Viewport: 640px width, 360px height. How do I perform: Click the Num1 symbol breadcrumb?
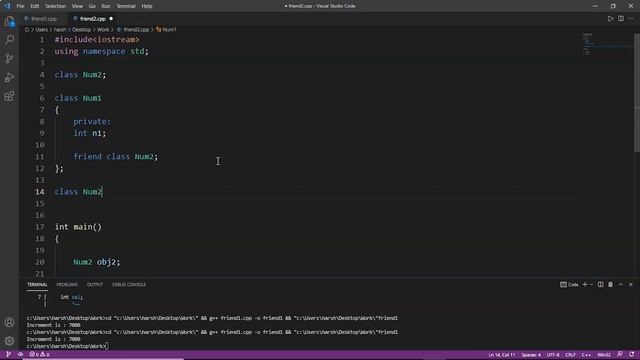(x=167, y=29)
